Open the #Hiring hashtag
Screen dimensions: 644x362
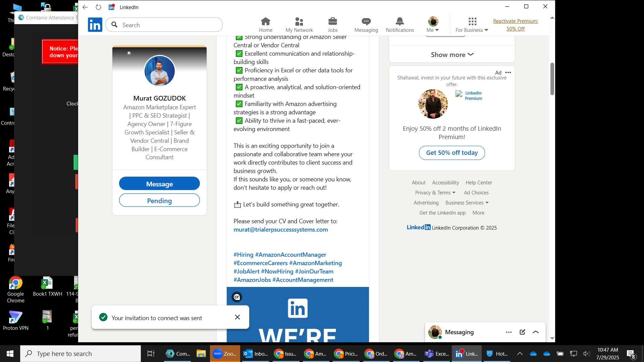[243, 255]
